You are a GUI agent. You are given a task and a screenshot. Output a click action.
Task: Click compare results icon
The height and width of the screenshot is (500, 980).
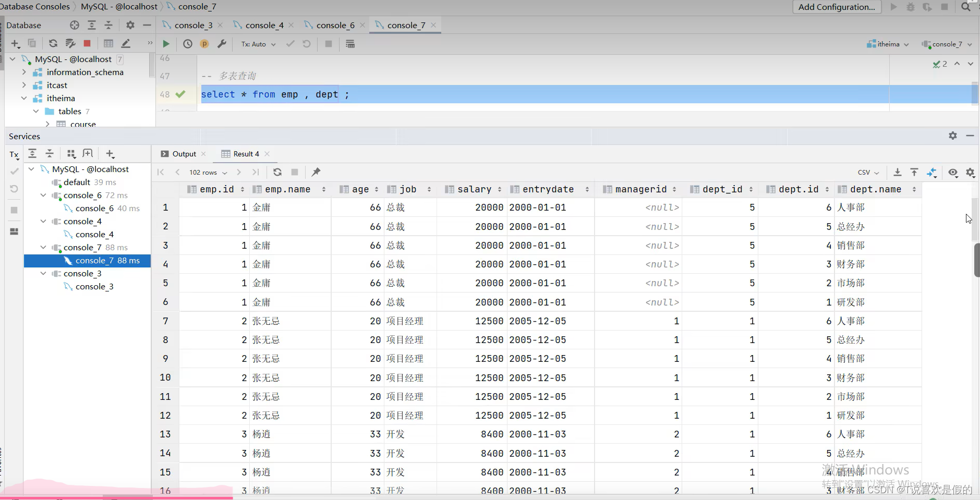tap(932, 172)
